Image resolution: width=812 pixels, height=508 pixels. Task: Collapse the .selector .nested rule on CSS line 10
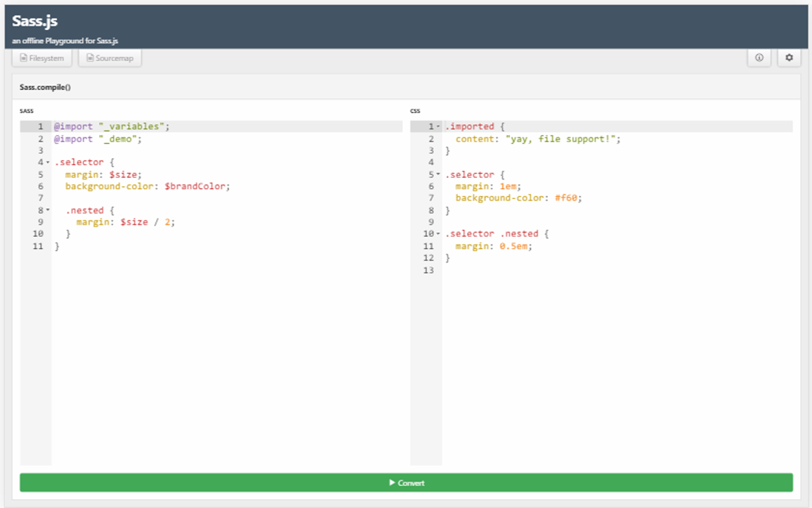coord(438,234)
